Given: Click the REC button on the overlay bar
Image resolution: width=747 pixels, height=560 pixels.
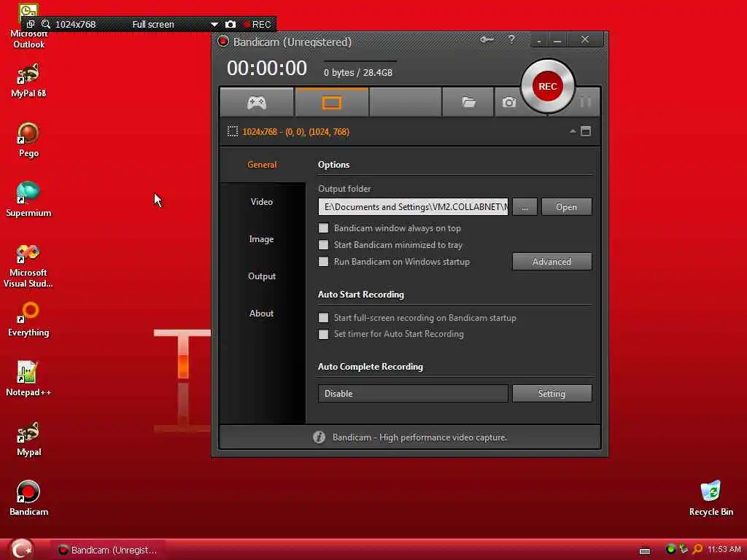Looking at the screenshot, I should tap(258, 24).
